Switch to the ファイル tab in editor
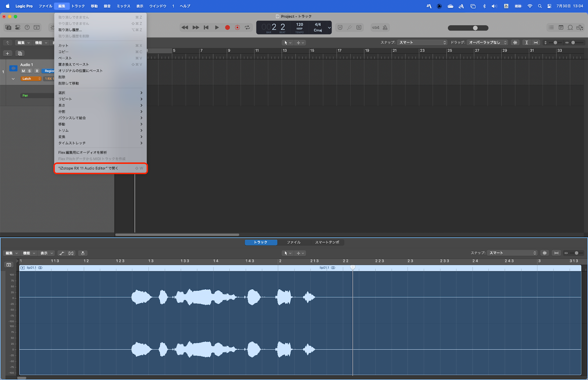This screenshot has width=588, height=380. point(294,242)
